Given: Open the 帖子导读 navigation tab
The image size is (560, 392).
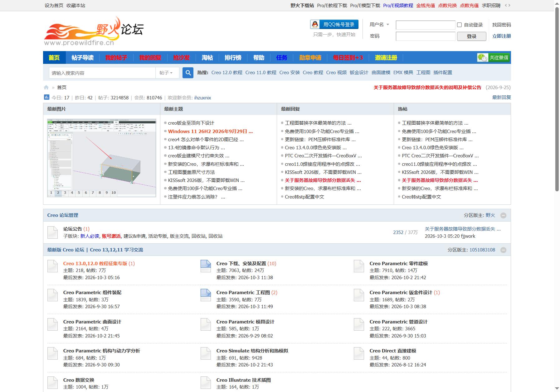Looking at the screenshot, I should [x=82, y=58].
